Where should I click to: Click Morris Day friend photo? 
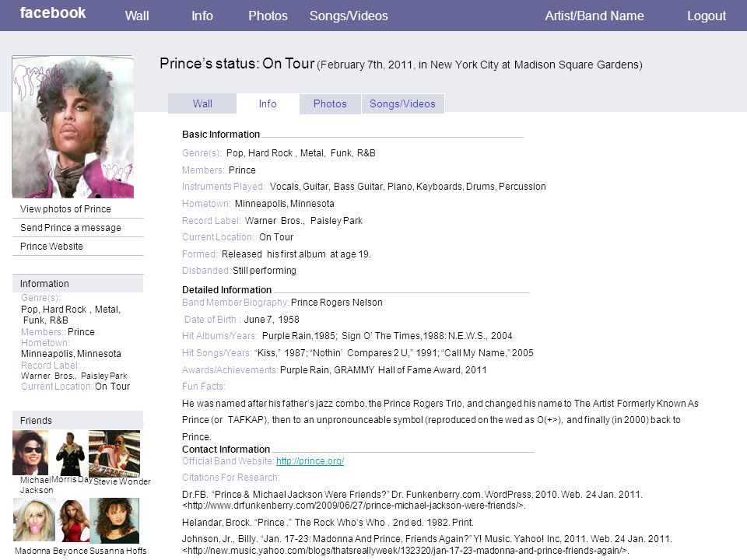[69, 453]
